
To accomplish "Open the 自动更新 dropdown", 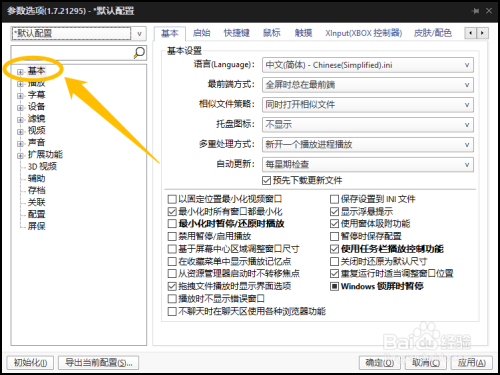I will coord(368,164).
